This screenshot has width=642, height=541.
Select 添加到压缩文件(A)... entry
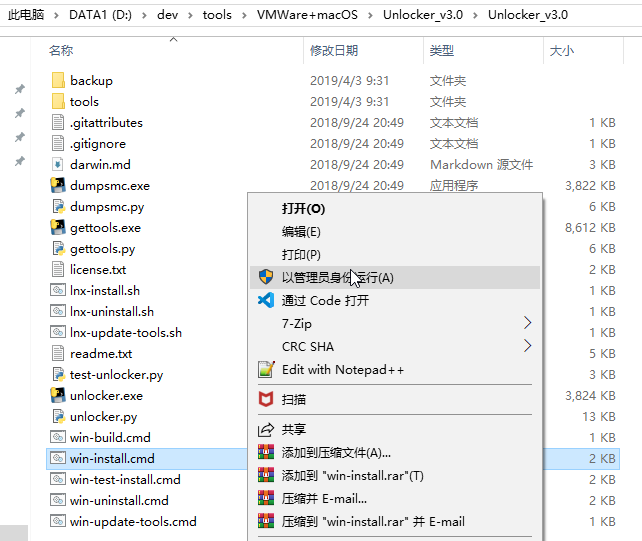coord(395,452)
